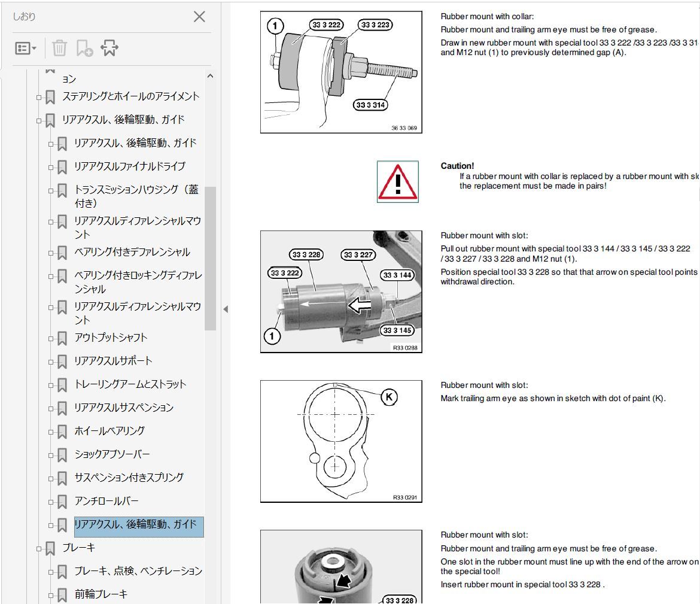This screenshot has height=604, width=700.
Task: Click the text 'Rubber mount with collar:'
Action: click(487, 17)
